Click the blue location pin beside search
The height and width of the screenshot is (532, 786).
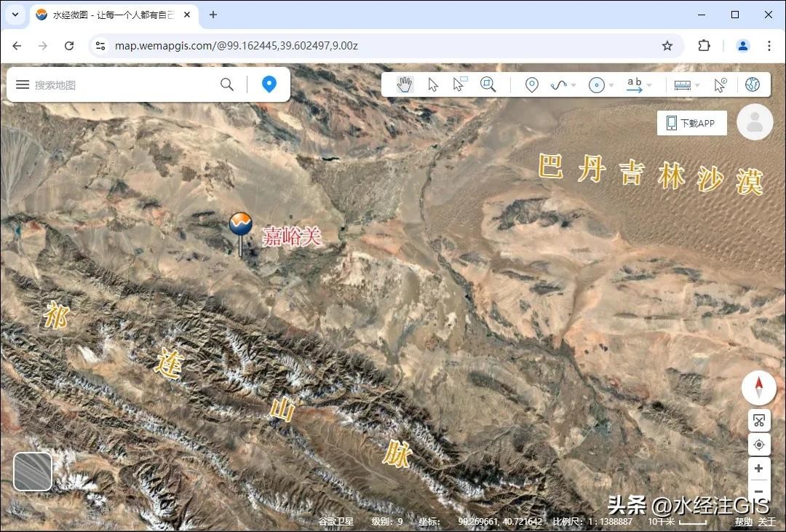pos(269,84)
